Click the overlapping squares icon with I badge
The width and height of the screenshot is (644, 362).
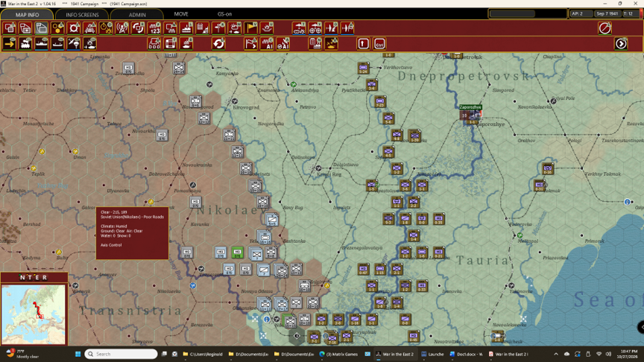click(x=10, y=28)
